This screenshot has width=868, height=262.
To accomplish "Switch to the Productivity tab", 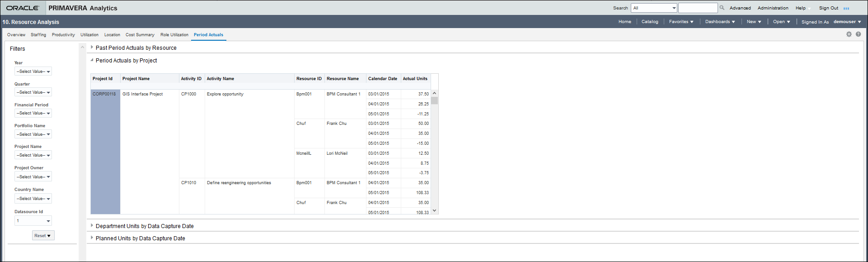I will (63, 35).
